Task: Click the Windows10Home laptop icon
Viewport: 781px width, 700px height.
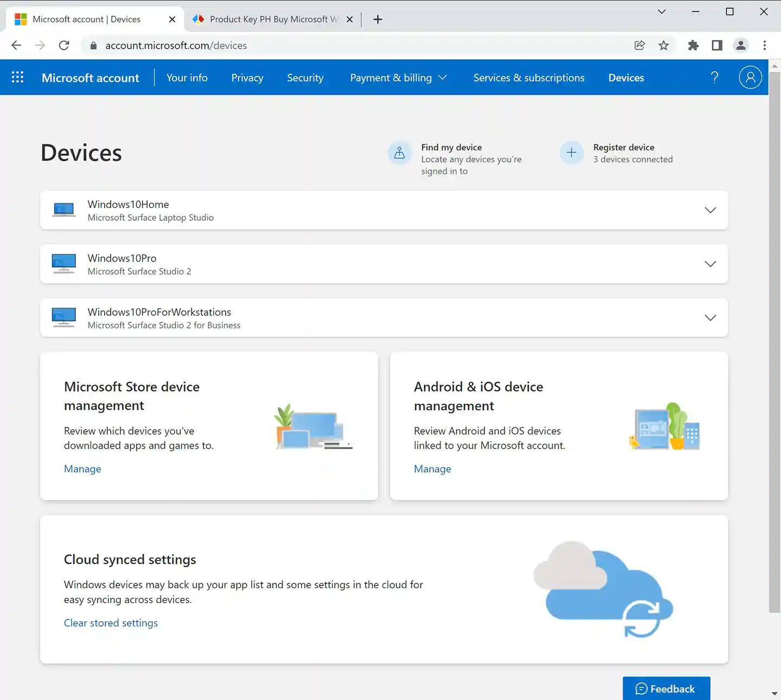Action: [64, 210]
